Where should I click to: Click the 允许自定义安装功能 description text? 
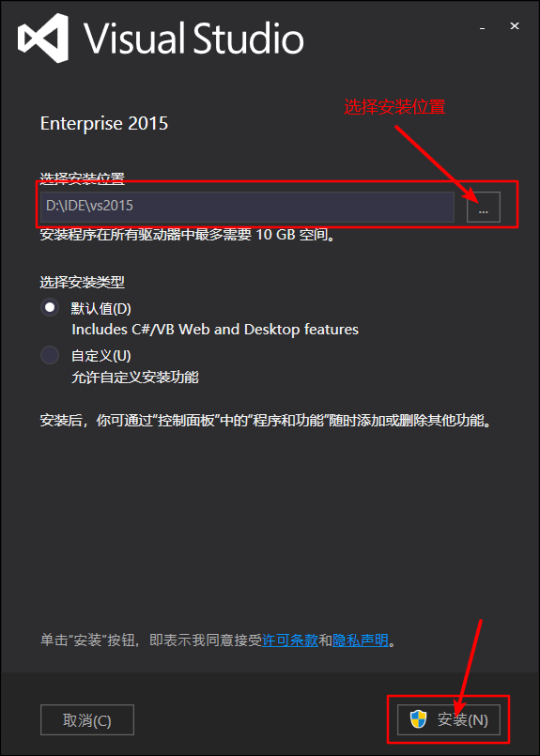coord(135,377)
